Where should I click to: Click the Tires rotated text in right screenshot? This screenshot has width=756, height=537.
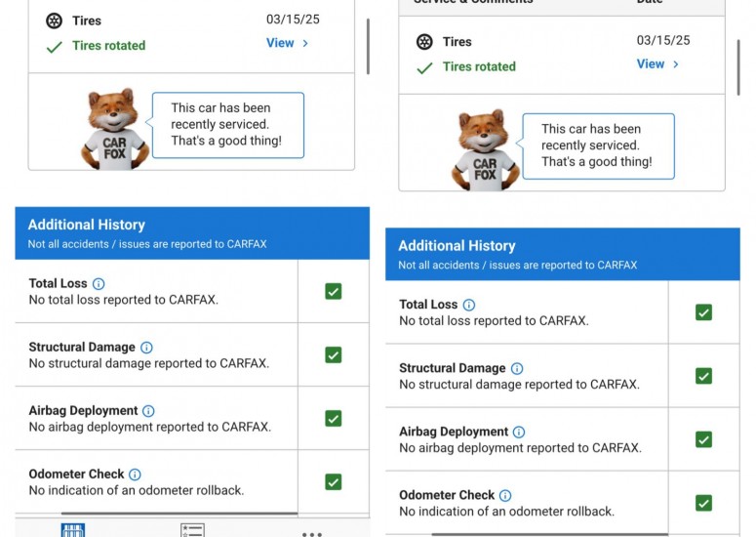479,67
